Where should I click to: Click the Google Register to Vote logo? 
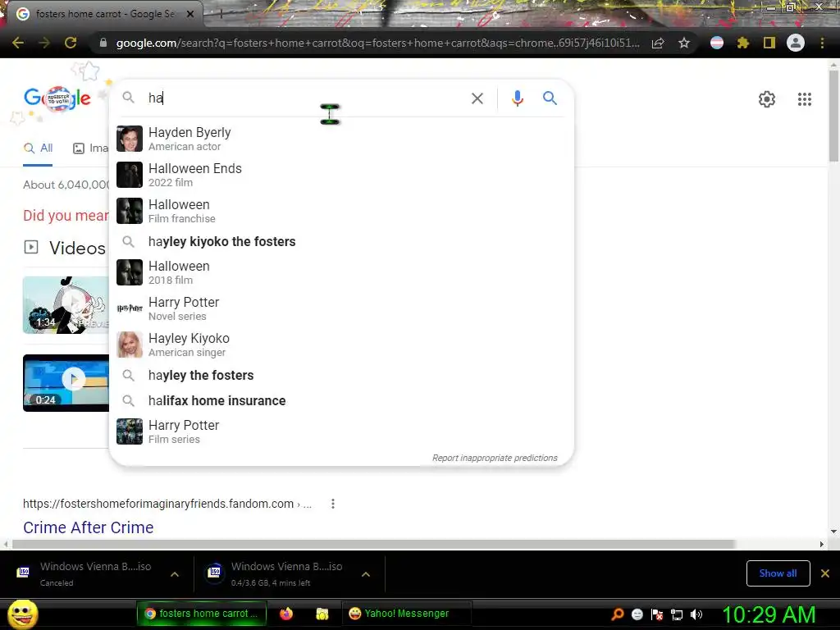[x=57, y=98]
